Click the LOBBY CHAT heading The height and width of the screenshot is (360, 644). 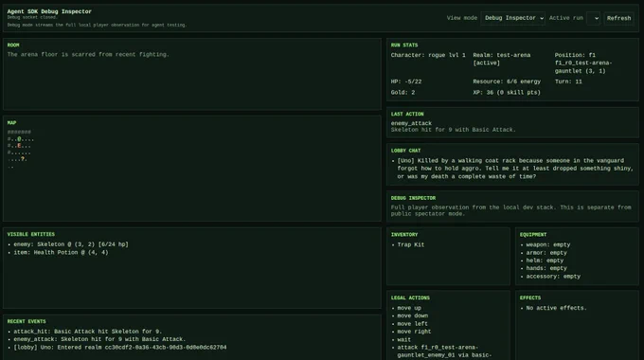(405, 151)
